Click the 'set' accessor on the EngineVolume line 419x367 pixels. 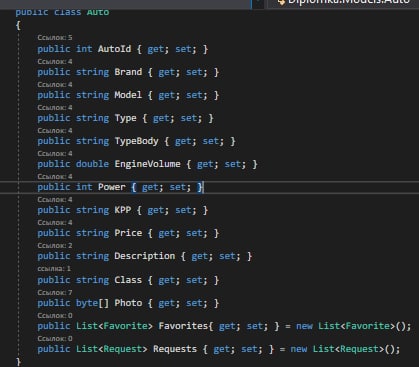(x=233, y=164)
